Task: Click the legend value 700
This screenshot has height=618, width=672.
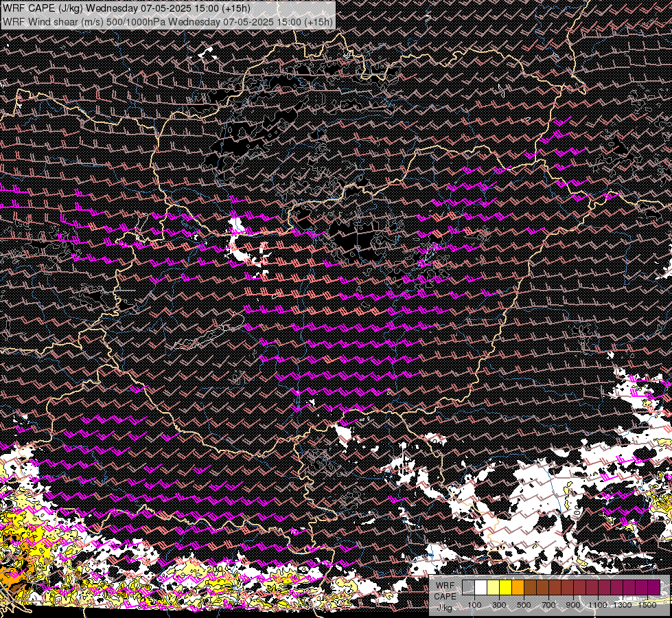Action: pyautogui.click(x=548, y=605)
